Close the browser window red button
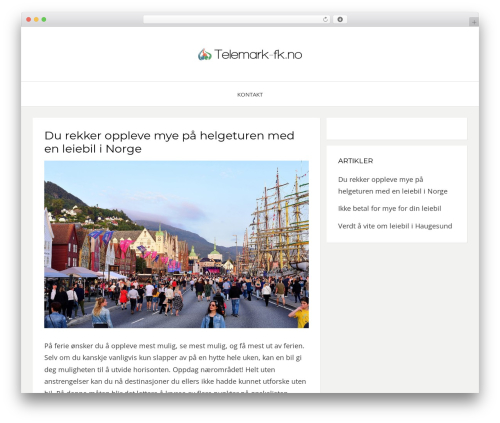Image resolution: width=500 pixels, height=423 pixels. [x=29, y=19]
